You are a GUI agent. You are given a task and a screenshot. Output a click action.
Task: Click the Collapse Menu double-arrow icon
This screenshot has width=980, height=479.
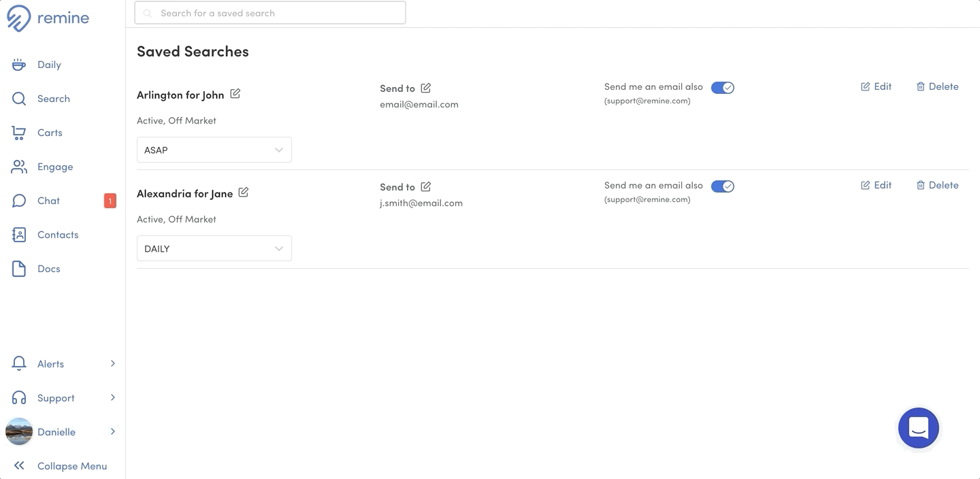coord(19,466)
